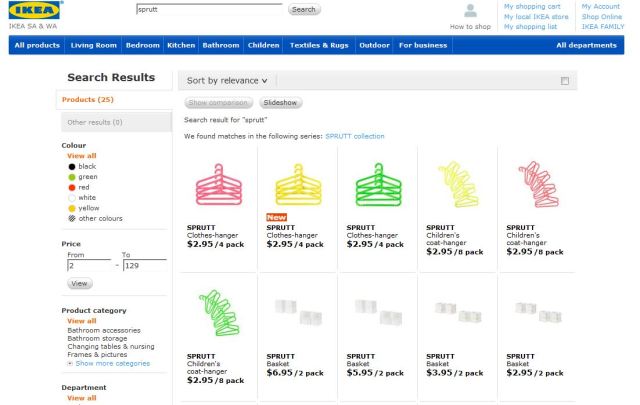Open My shopping cart link
This screenshot has width=640, height=405.
533,6
